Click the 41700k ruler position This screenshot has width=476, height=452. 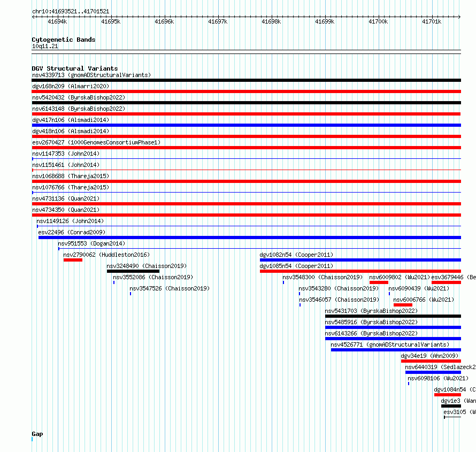tap(378, 21)
